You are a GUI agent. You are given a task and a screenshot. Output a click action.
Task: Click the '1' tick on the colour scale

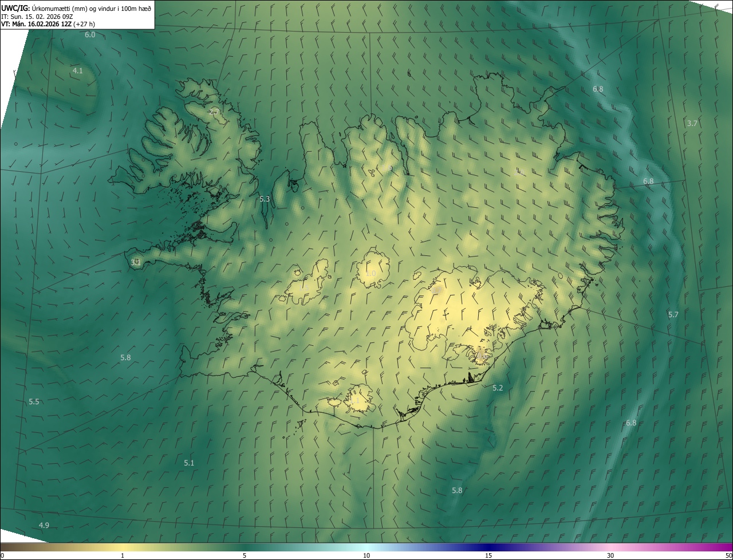[123, 556]
